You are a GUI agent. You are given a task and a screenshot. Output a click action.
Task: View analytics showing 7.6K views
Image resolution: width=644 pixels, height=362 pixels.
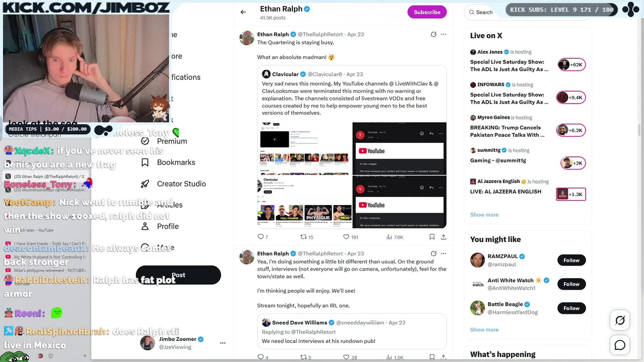click(395, 237)
